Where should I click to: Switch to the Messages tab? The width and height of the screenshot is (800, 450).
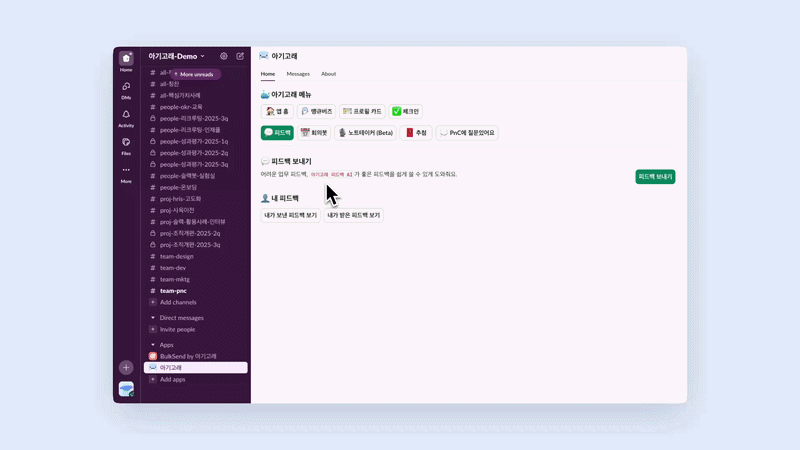[298, 74]
